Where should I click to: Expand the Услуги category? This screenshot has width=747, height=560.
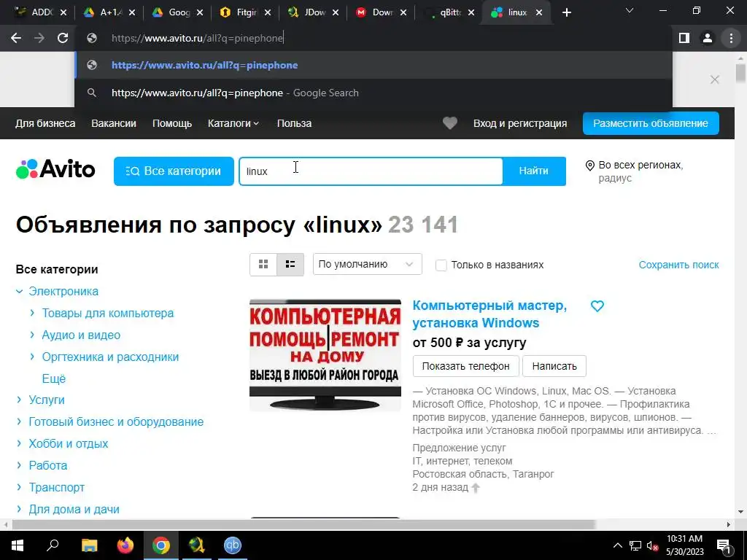point(19,400)
